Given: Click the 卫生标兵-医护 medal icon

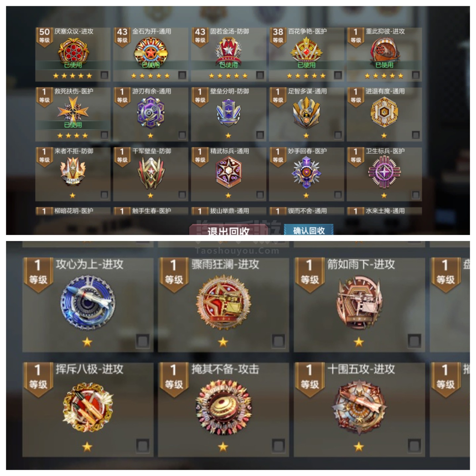Looking at the screenshot, I should [384, 172].
